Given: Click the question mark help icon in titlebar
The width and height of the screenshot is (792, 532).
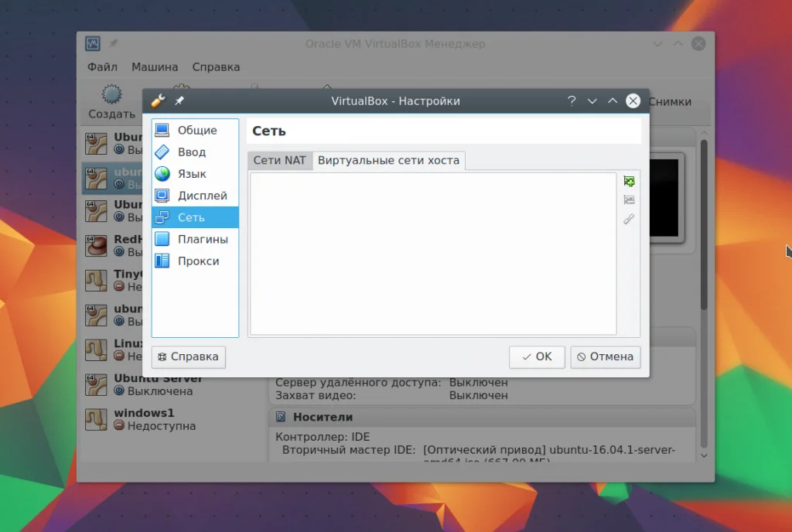Looking at the screenshot, I should coord(572,101).
